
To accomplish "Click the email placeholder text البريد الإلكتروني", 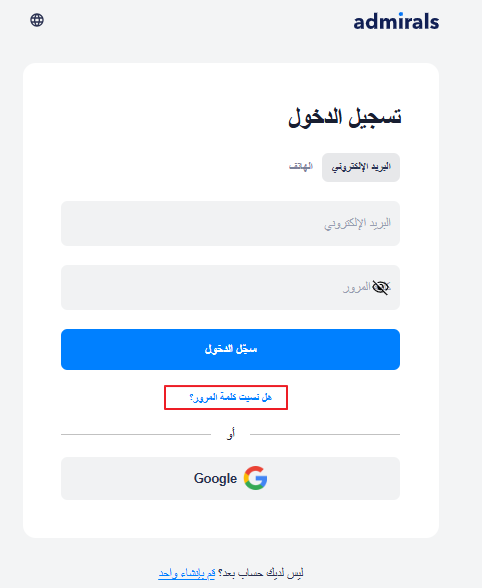I will point(357,224).
